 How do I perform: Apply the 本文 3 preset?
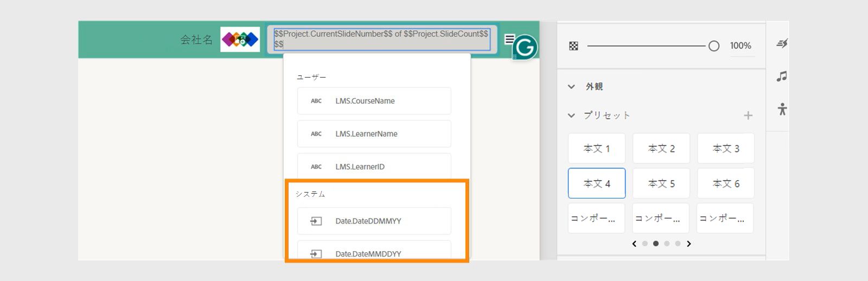[x=726, y=148]
